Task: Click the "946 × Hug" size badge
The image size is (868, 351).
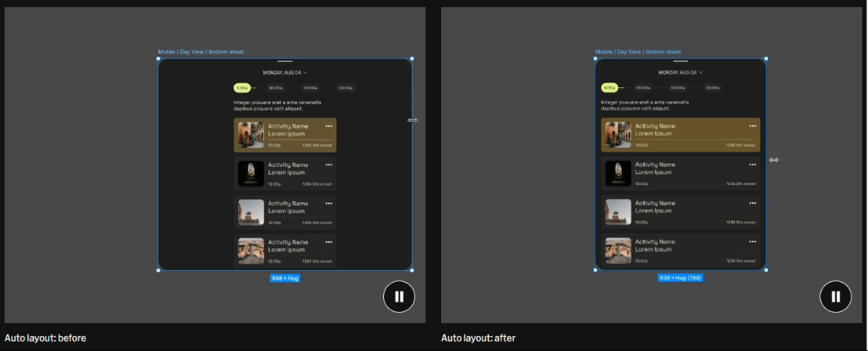Action: tap(285, 278)
